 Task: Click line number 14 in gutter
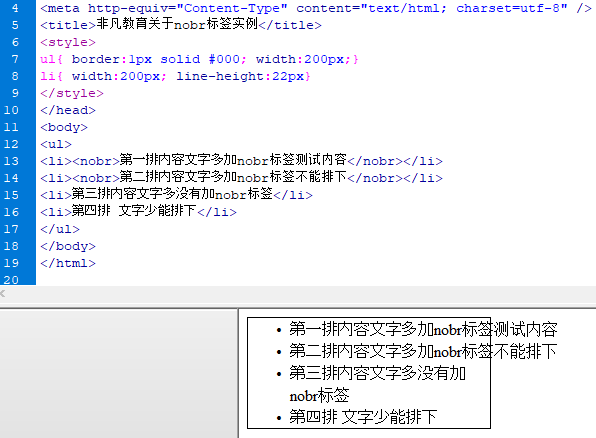[x=11, y=178]
